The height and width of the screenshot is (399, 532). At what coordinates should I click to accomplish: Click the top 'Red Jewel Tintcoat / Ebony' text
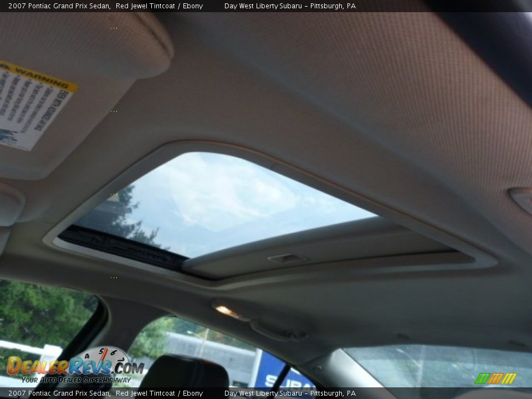[159, 6]
